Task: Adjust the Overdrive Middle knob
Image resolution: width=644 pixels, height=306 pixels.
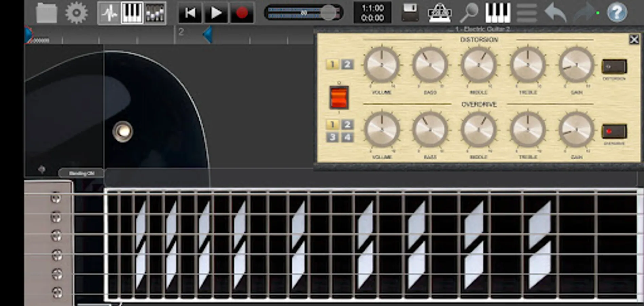Action: pyautogui.click(x=479, y=130)
